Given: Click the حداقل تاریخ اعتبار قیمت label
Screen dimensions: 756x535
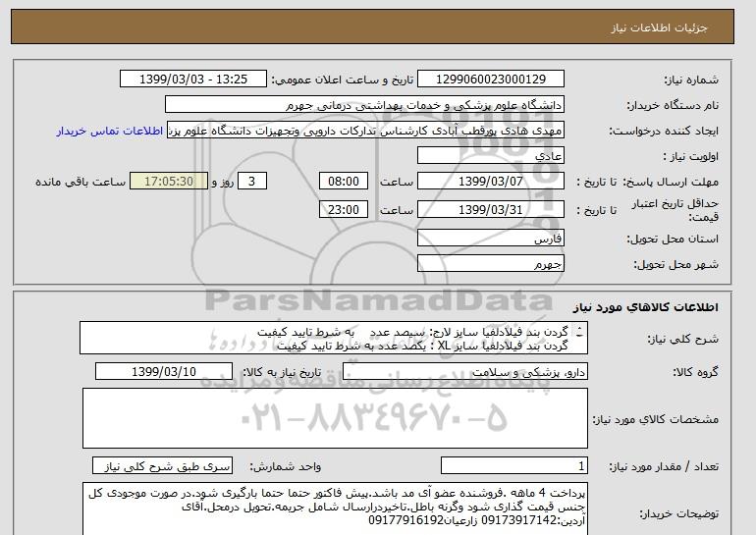Looking at the screenshot, I should (x=675, y=210).
